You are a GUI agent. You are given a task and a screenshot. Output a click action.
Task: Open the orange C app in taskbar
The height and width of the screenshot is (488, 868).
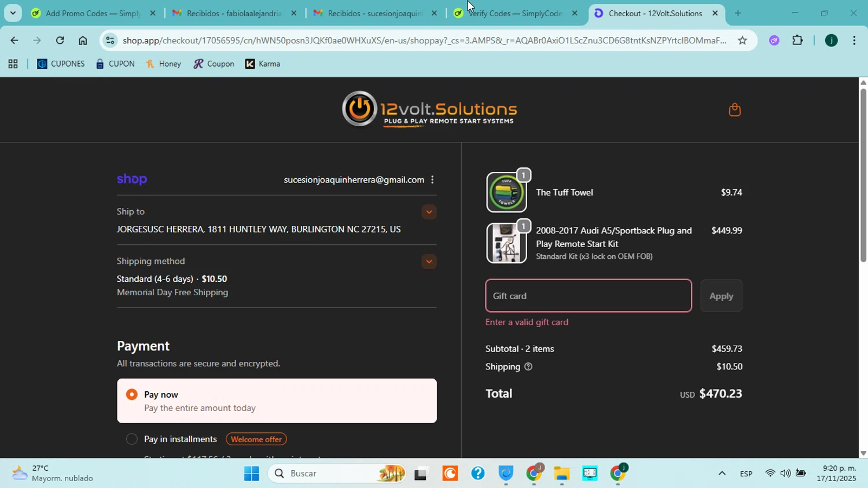point(450,474)
